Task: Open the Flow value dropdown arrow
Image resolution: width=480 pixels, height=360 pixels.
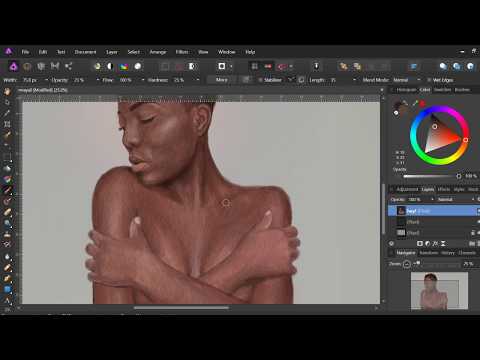Action: point(143,80)
